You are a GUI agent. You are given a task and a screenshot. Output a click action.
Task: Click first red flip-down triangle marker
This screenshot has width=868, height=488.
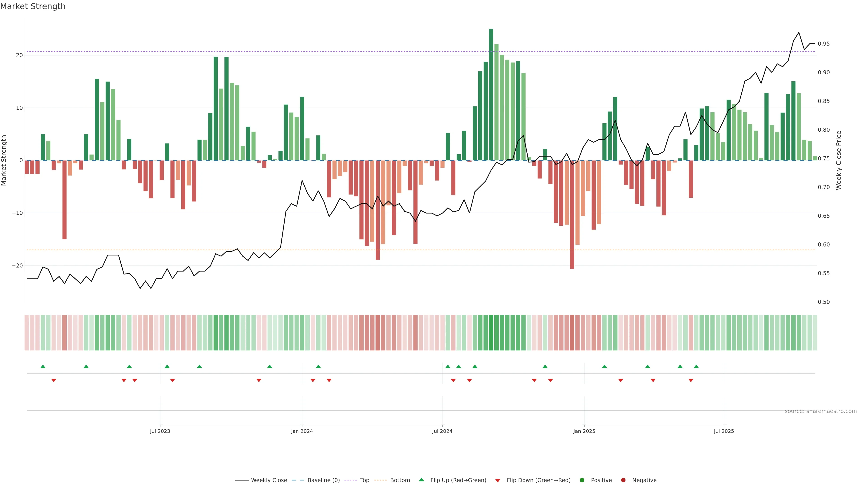(x=54, y=380)
